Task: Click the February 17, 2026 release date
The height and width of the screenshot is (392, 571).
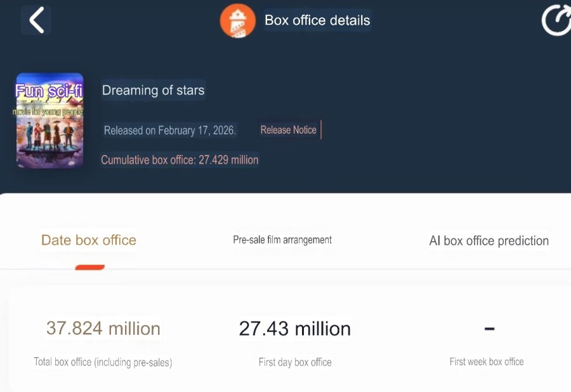Action: coord(169,131)
